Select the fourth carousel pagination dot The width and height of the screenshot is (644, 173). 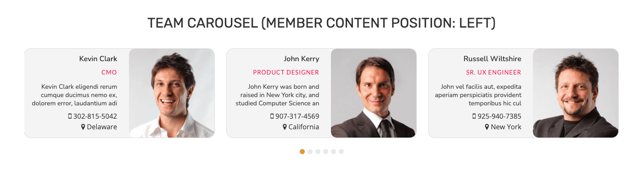[x=325, y=151]
